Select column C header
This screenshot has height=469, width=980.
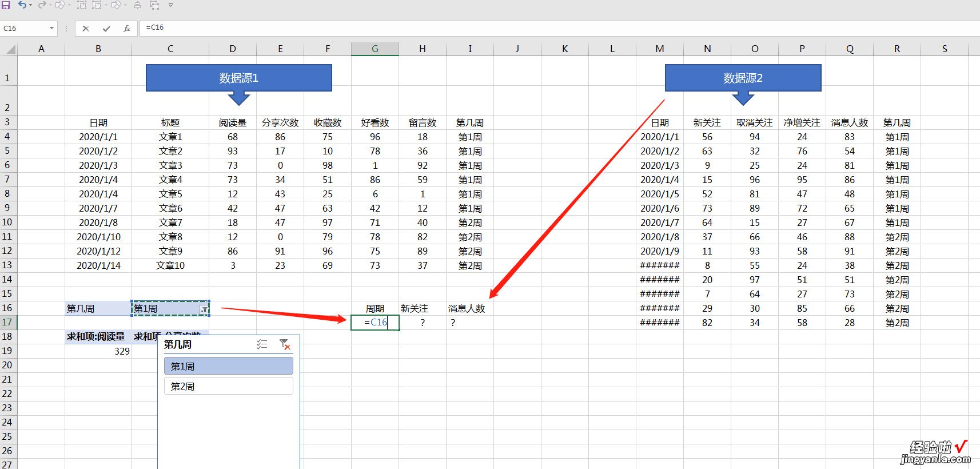[x=170, y=49]
